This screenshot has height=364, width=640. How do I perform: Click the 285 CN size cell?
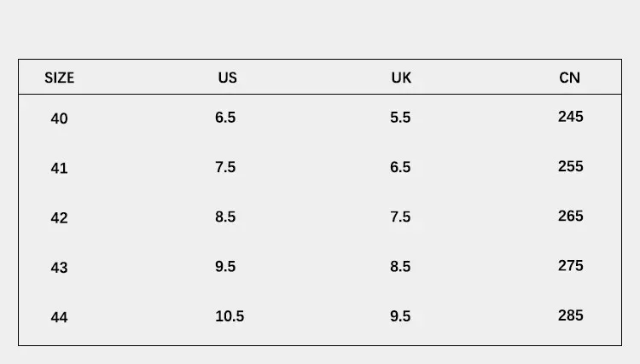[570, 315]
